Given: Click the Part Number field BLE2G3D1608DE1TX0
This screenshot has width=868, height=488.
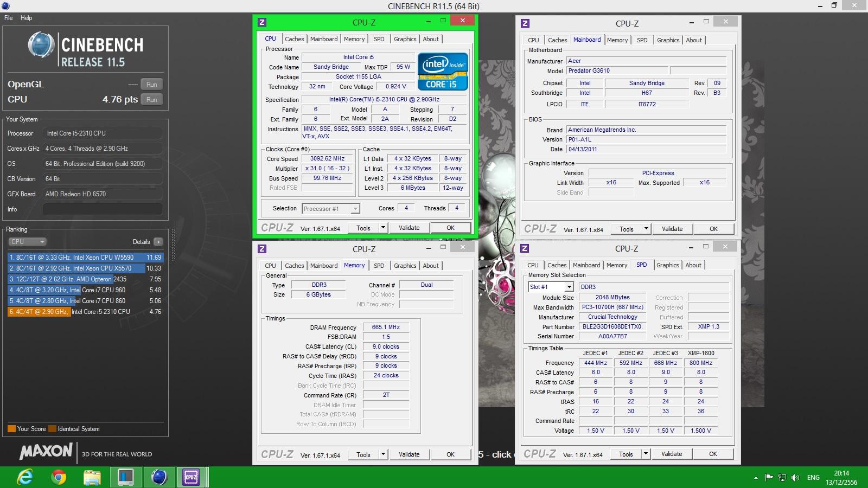Looking at the screenshot, I should [x=612, y=327].
